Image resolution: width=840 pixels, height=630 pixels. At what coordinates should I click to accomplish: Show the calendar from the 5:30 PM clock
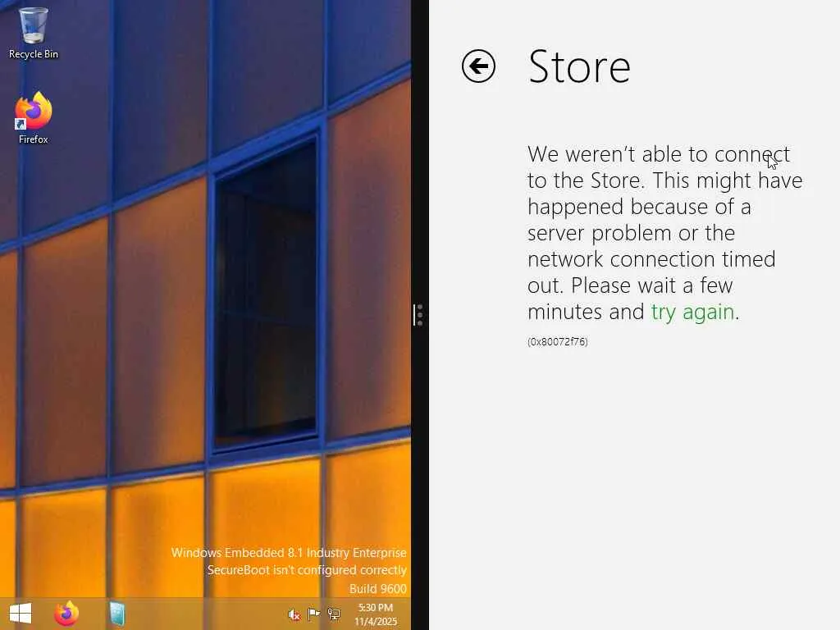[376, 608]
